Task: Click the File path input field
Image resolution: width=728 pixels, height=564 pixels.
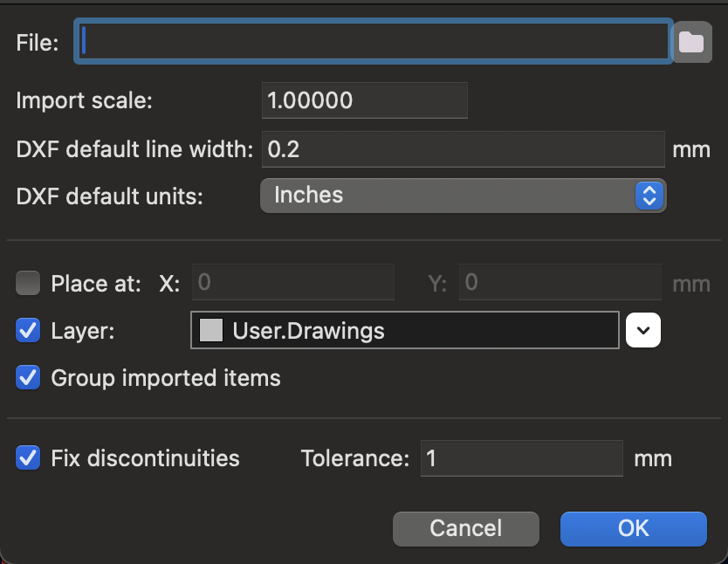Action: pyautogui.click(x=374, y=41)
